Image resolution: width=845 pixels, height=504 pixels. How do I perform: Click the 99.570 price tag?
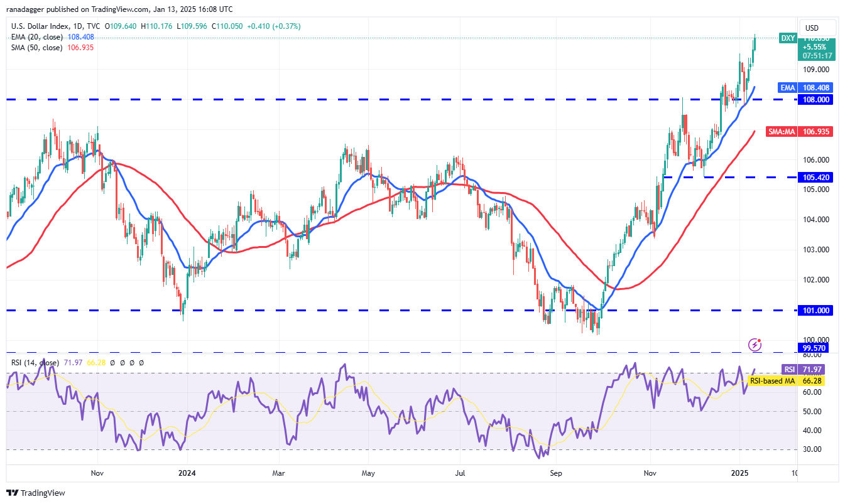814,348
